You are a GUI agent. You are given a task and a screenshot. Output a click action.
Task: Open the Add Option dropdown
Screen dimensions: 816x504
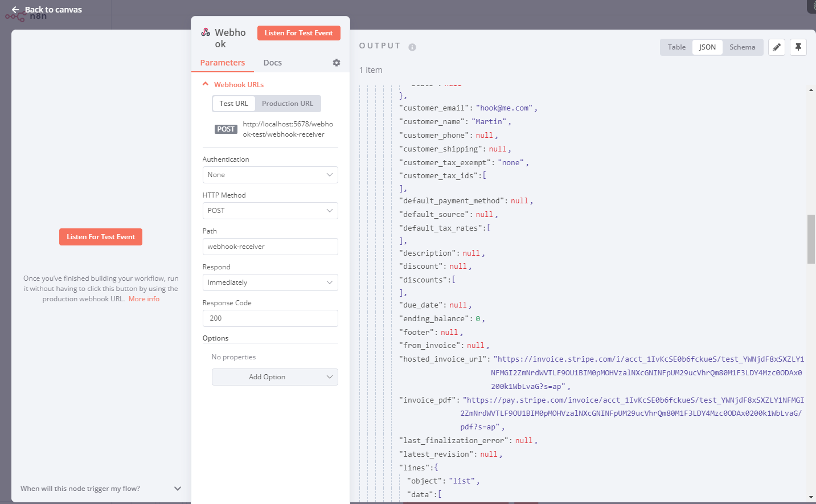click(x=274, y=377)
